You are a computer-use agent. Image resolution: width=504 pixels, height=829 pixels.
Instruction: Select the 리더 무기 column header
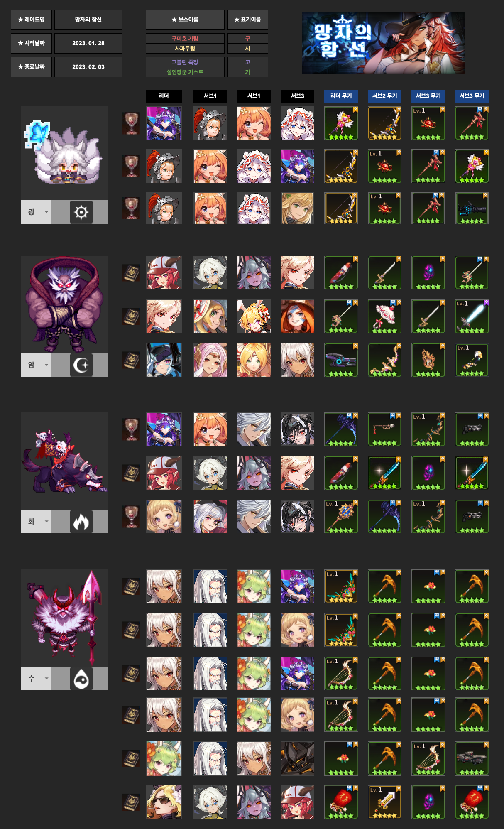point(341,96)
